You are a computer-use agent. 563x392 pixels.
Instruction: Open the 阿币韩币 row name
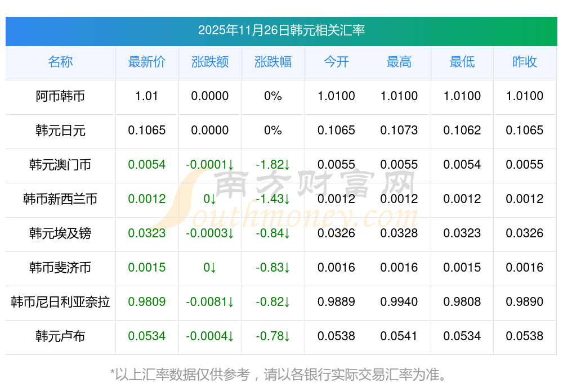[60, 96]
